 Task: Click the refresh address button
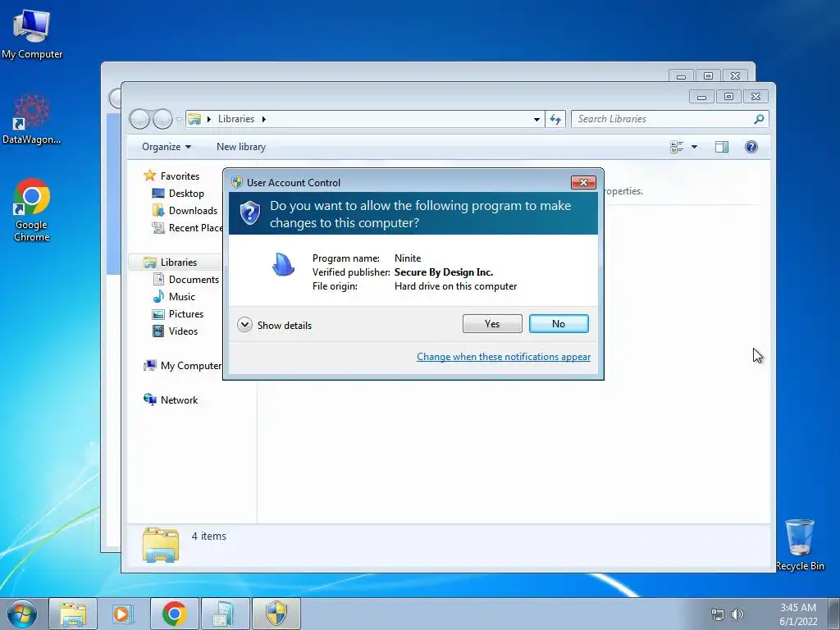point(555,119)
